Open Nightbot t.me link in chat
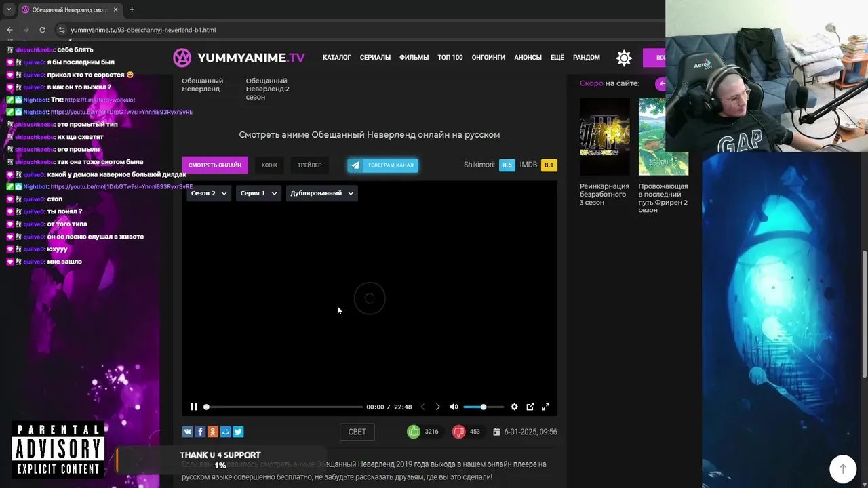The height and width of the screenshot is (488, 868). (x=100, y=100)
